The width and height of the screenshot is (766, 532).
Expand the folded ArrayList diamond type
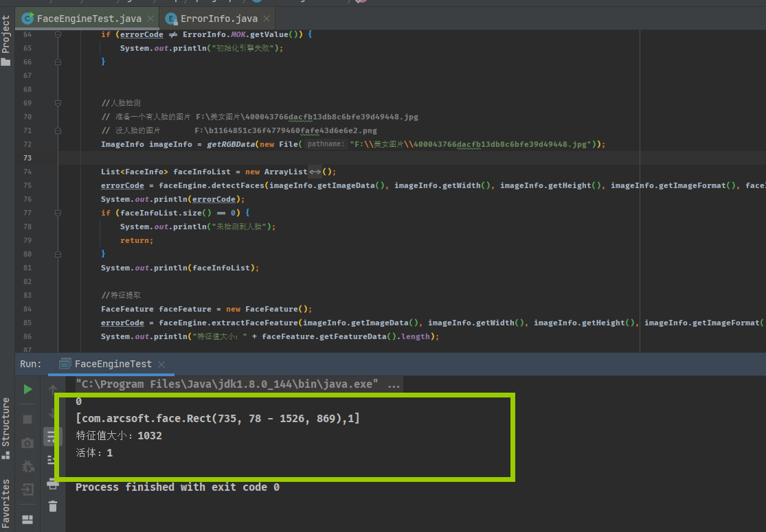coord(315,172)
